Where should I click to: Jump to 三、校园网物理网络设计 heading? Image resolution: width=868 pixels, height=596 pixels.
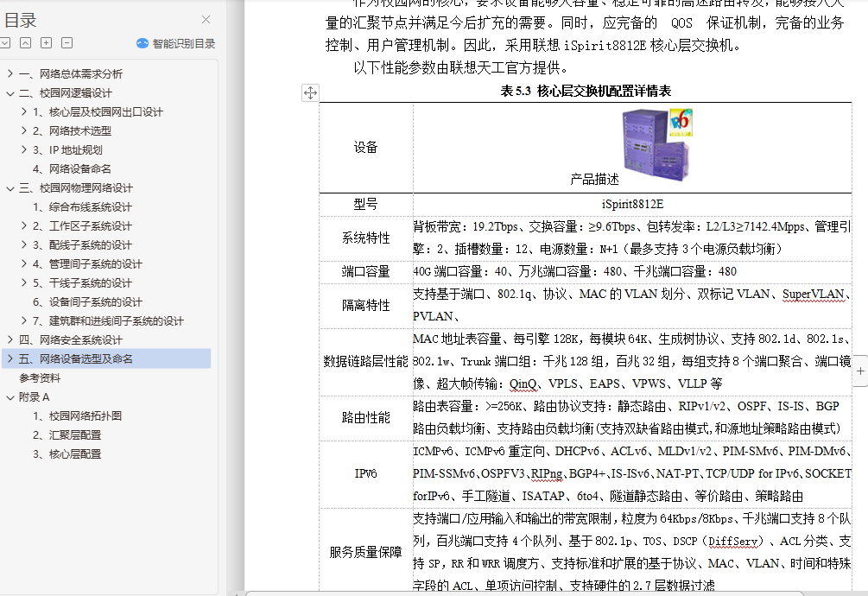76,188
